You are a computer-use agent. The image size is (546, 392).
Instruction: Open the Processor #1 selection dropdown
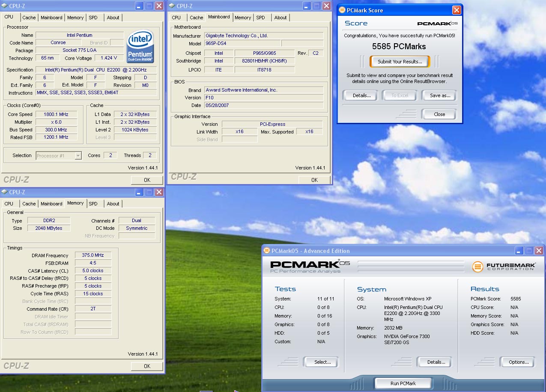59,156
